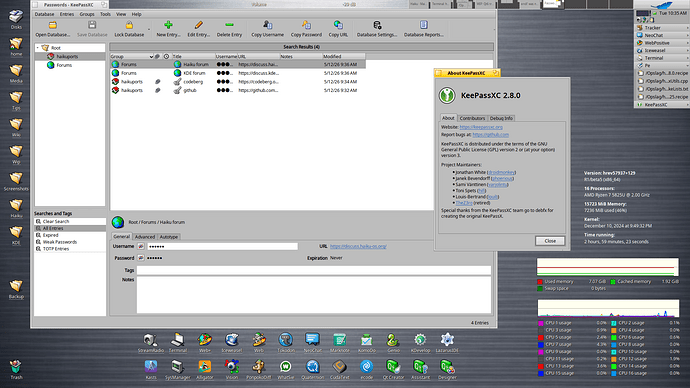Open the Tools menu
Viewport: 690px width, 388px height.
click(x=106, y=14)
